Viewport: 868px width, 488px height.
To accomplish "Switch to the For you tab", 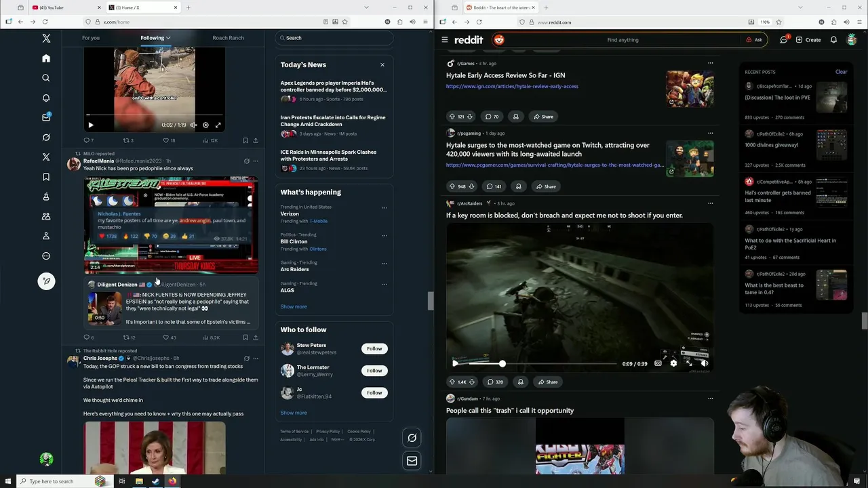I will pyautogui.click(x=91, y=38).
